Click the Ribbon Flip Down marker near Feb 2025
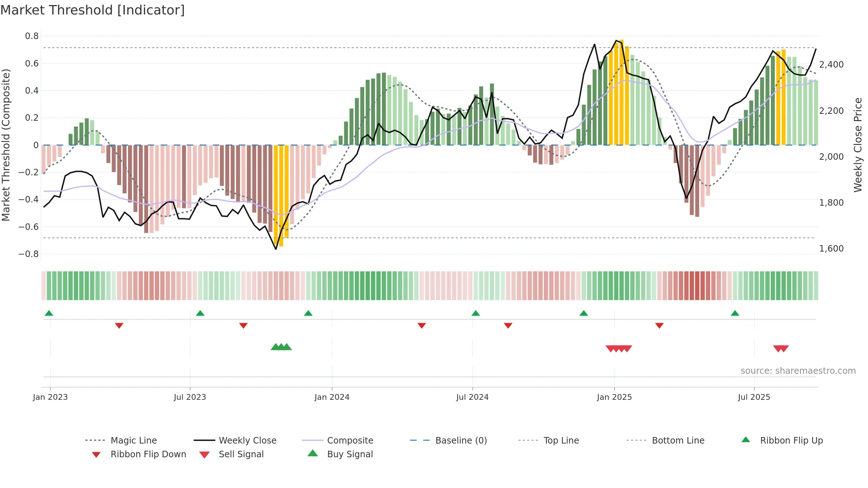The height and width of the screenshot is (488, 868). [x=659, y=325]
